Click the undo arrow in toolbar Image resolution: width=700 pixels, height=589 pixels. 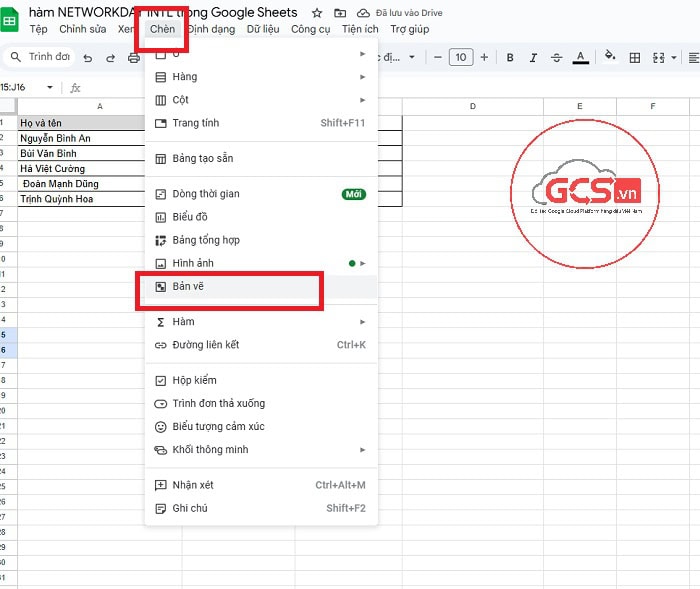tap(88, 58)
